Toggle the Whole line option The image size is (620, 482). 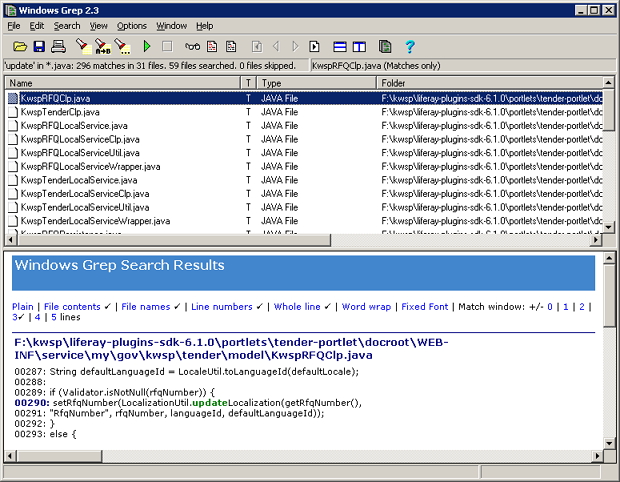[x=297, y=307]
